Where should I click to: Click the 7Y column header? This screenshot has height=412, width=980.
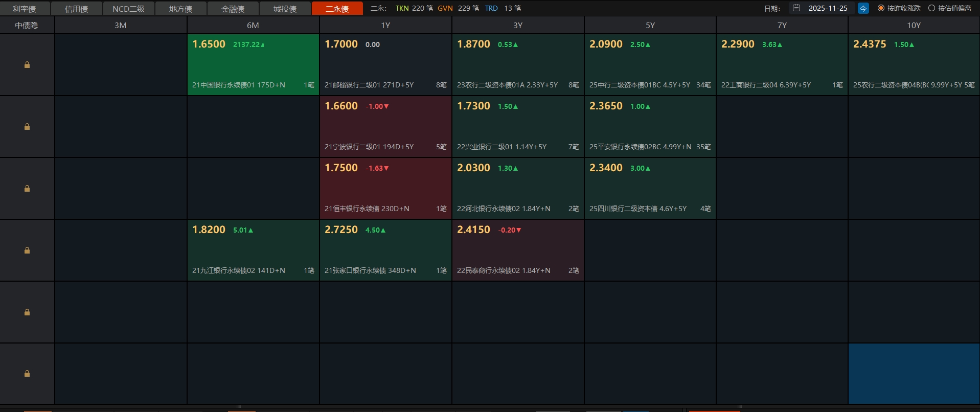782,25
